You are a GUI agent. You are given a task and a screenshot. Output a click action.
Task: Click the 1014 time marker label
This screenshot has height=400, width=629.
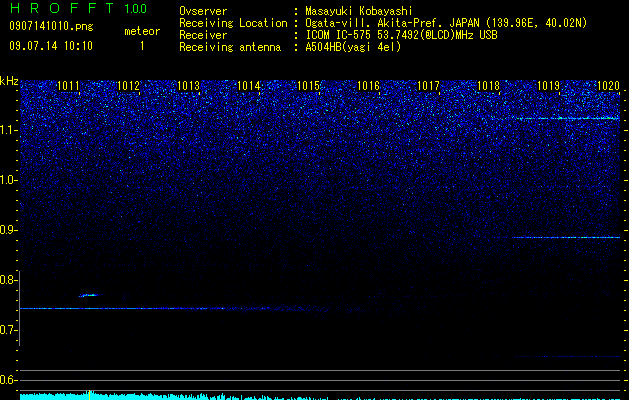248,86
